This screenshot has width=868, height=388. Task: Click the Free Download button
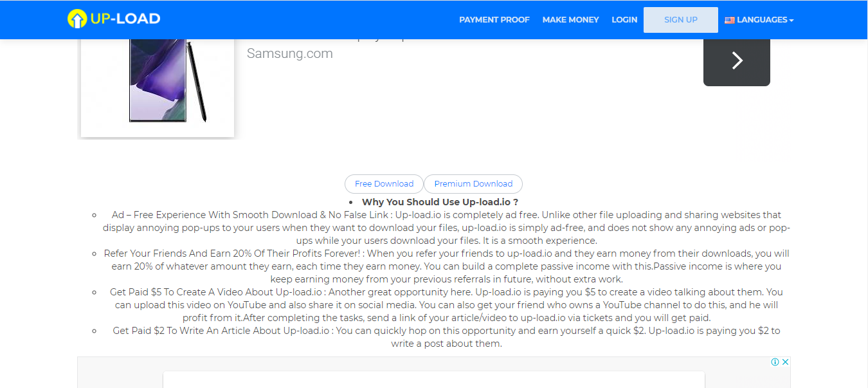click(384, 183)
